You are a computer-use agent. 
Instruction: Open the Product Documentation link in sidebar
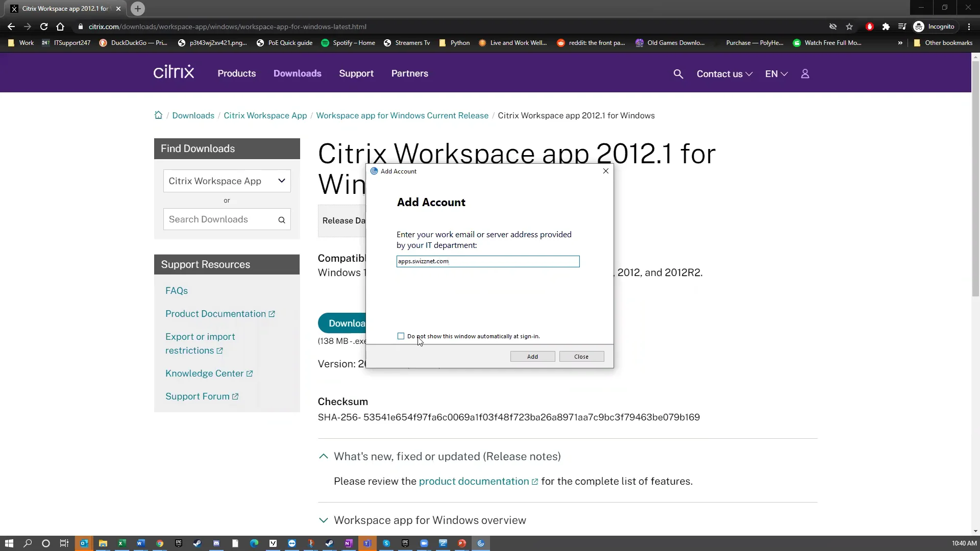220,314
